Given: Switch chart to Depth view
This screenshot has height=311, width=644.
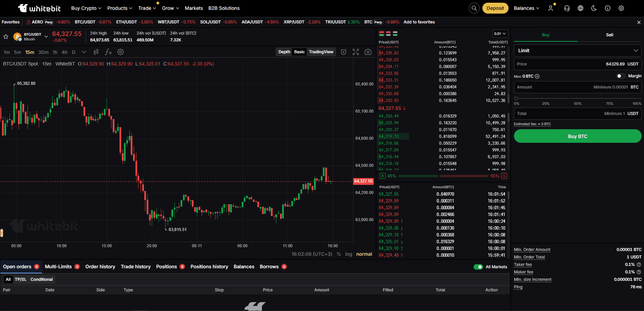Looking at the screenshot, I should 284,52.
